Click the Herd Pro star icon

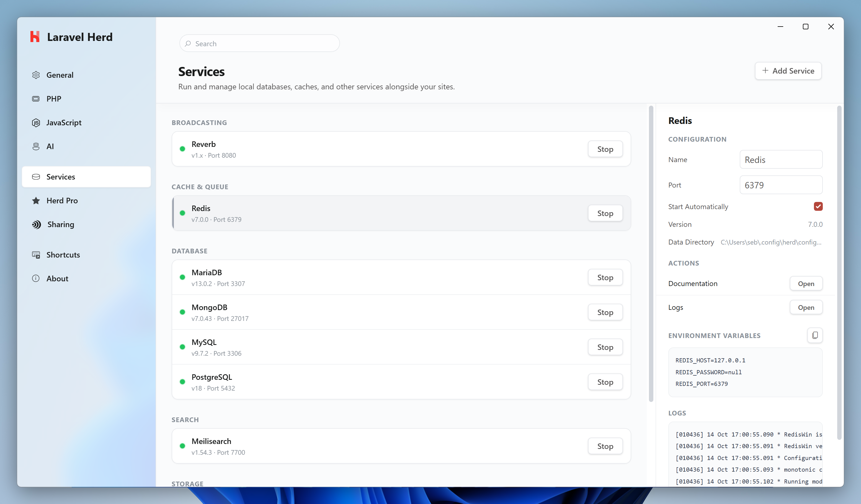point(36,201)
